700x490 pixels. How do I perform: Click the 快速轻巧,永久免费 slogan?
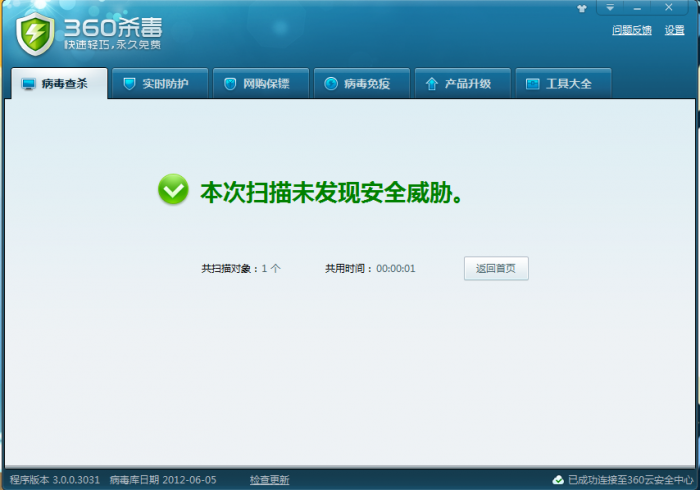(x=112, y=45)
